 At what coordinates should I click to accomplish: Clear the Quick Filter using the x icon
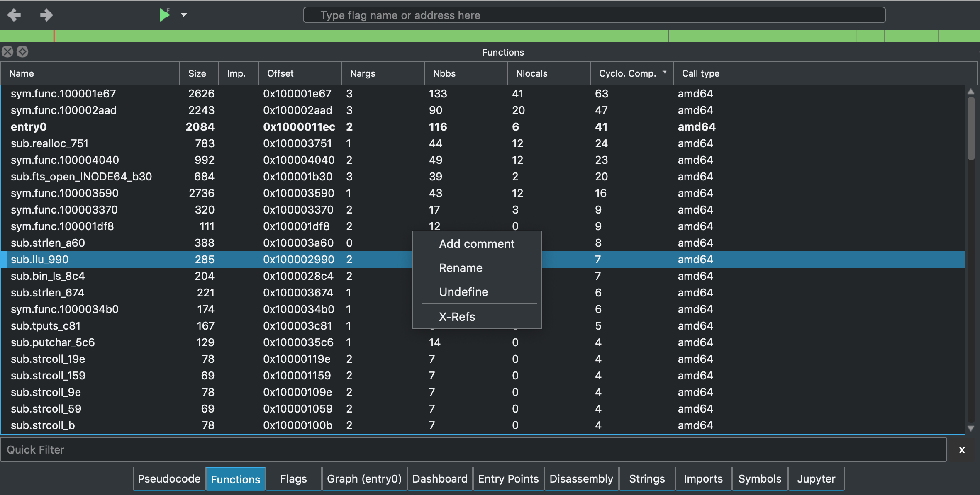click(961, 449)
